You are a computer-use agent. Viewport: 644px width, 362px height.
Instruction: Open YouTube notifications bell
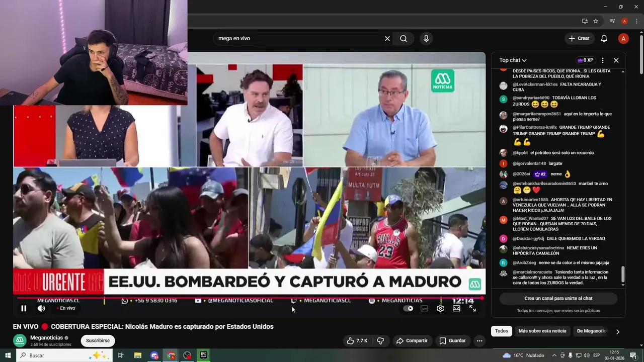pos(604,39)
